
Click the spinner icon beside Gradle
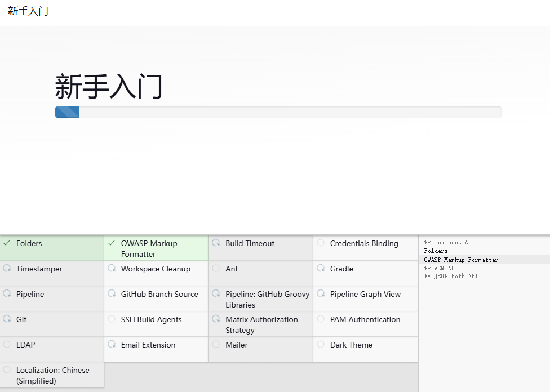coord(321,269)
